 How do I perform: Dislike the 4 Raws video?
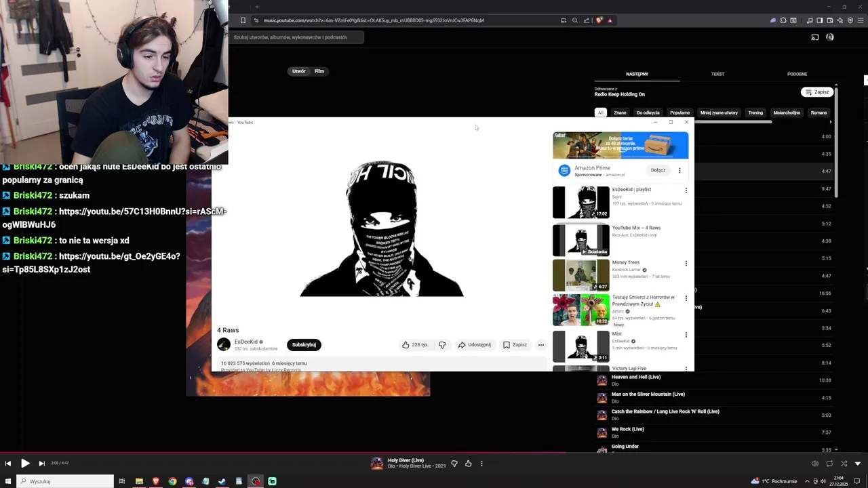point(442,345)
